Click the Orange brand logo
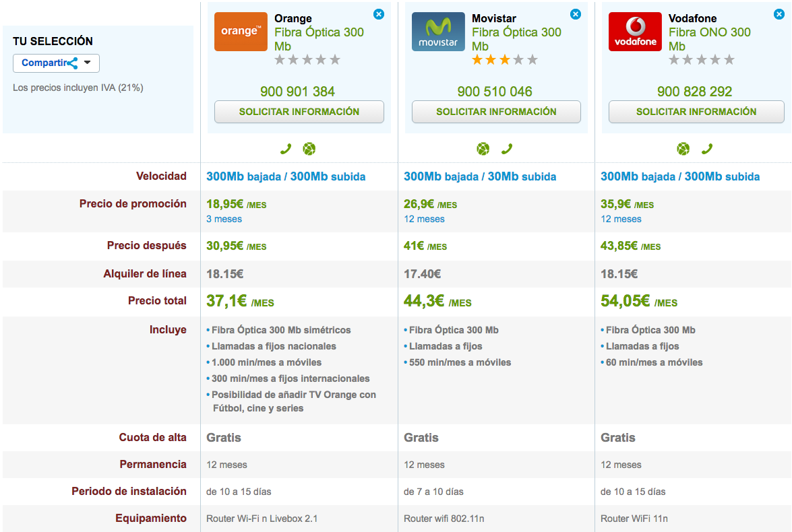Viewport: 792px width, 532px height. 241,32
